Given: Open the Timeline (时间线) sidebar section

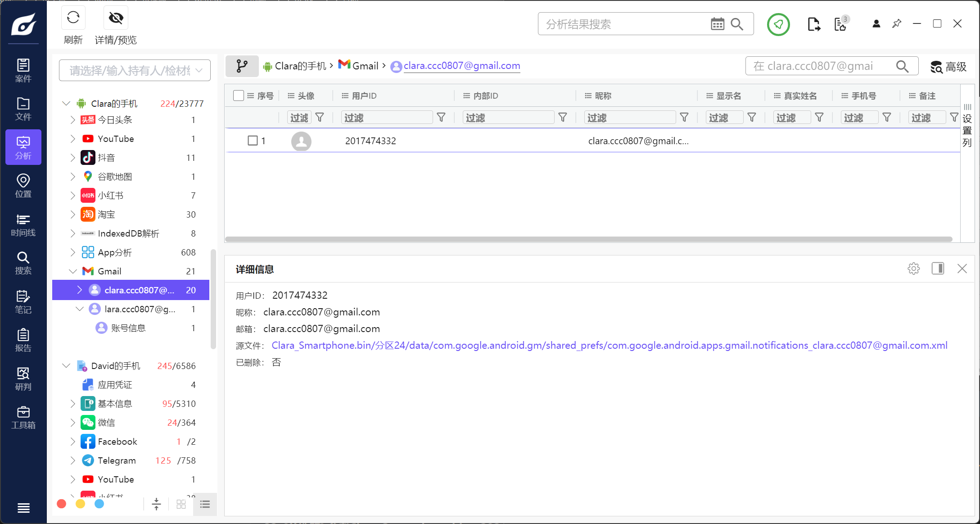Looking at the screenshot, I should (23, 225).
